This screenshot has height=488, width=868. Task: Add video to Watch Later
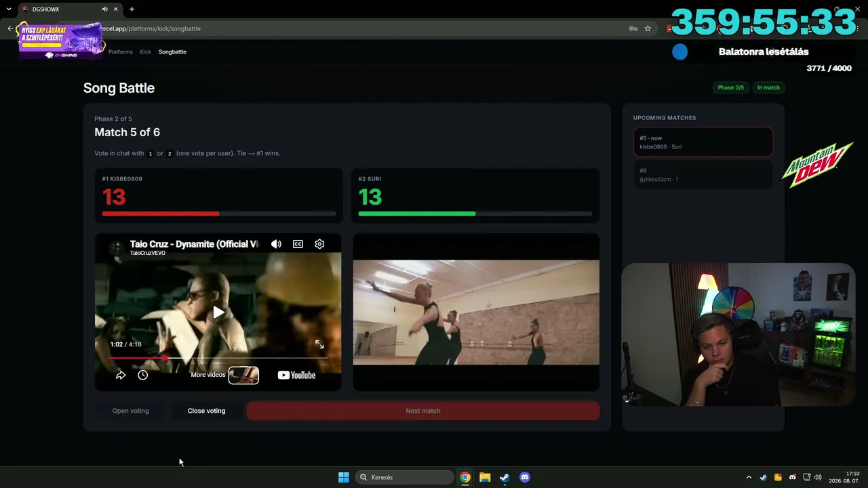click(142, 375)
